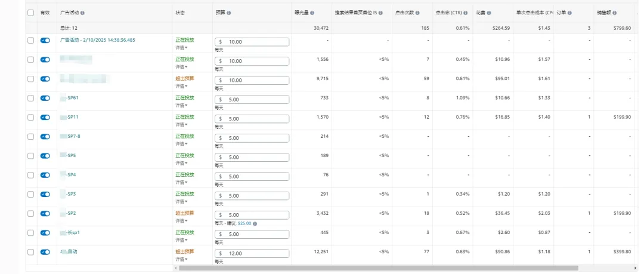Expand 详情 dropdown in the SP2 row
Image resolution: width=644 pixels, height=274 pixels.
[x=181, y=221]
